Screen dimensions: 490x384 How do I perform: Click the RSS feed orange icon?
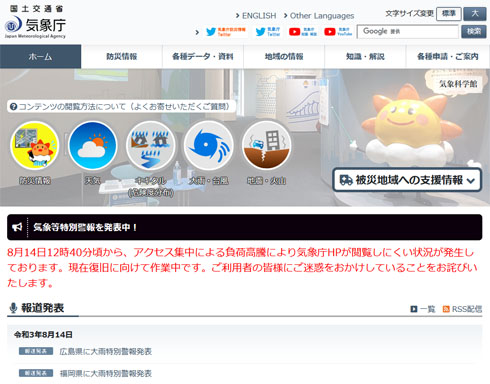click(446, 309)
